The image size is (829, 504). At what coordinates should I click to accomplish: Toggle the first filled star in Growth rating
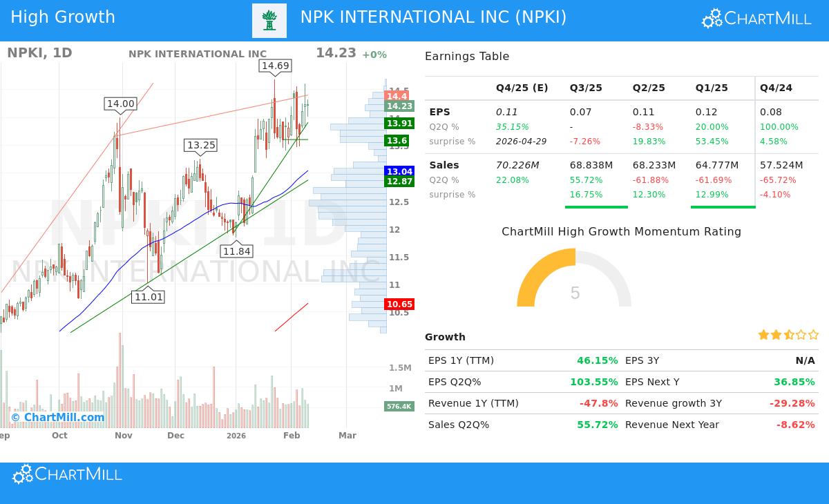coord(763,334)
